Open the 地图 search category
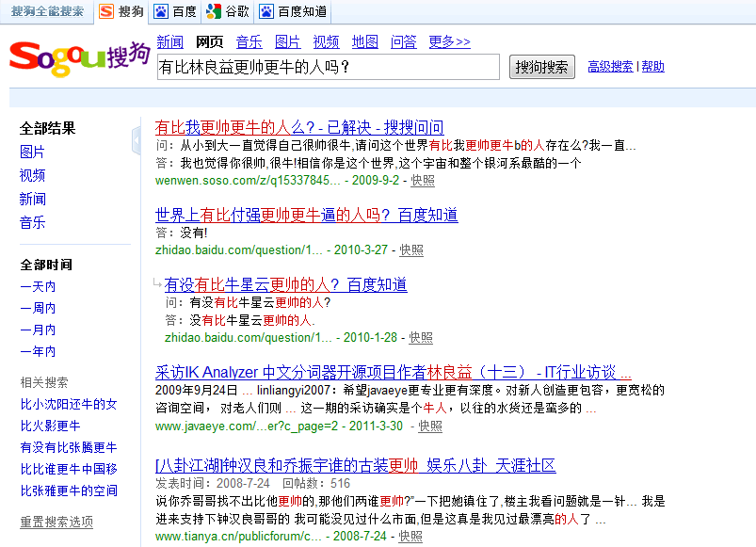The height and width of the screenshot is (547, 756). coord(365,42)
